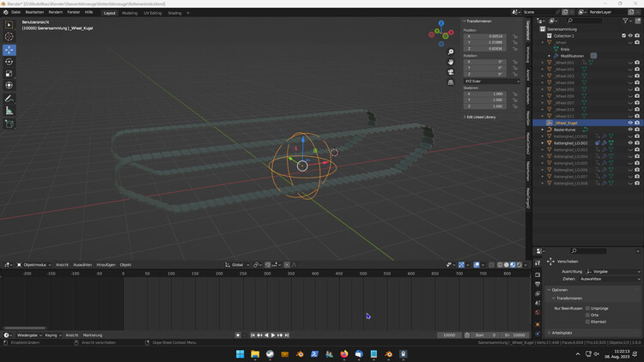Image resolution: width=644 pixels, height=362 pixels.
Task: Select the Cursor tool in viewport toolbar
Action: [x=9, y=37]
